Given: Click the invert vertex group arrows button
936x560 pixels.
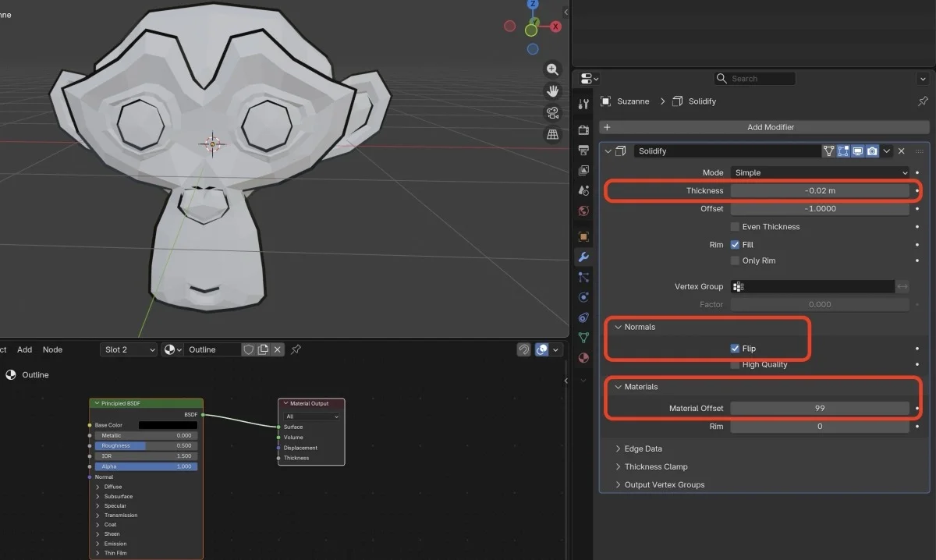Looking at the screenshot, I should 902,286.
